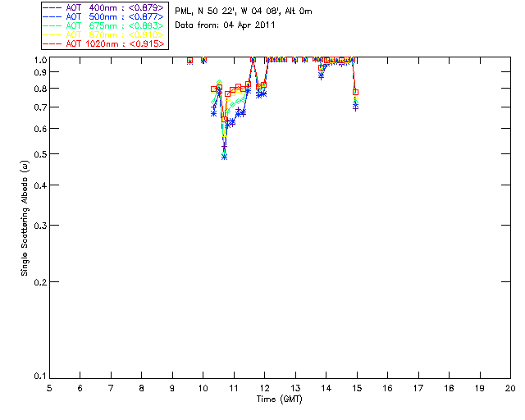Click the 0.1 tick label on y-axis
This screenshot has width=525, height=420.
click(x=39, y=377)
